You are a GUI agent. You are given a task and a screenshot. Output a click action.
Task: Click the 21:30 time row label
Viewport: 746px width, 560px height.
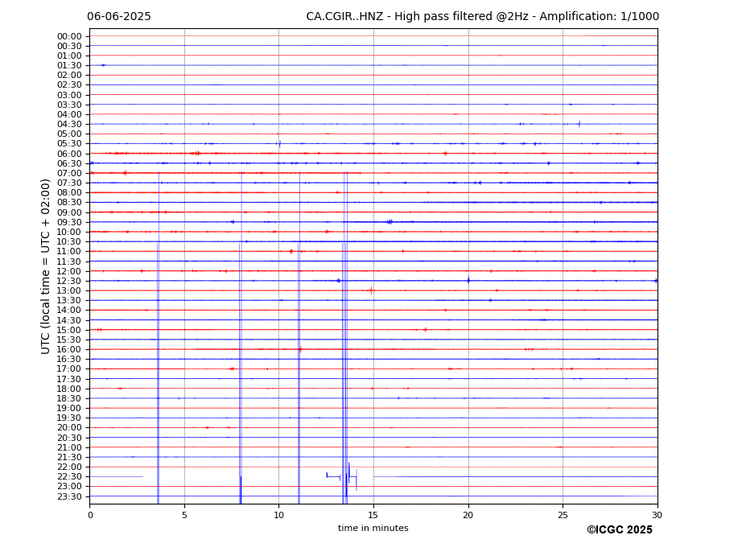tap(69, 457)
